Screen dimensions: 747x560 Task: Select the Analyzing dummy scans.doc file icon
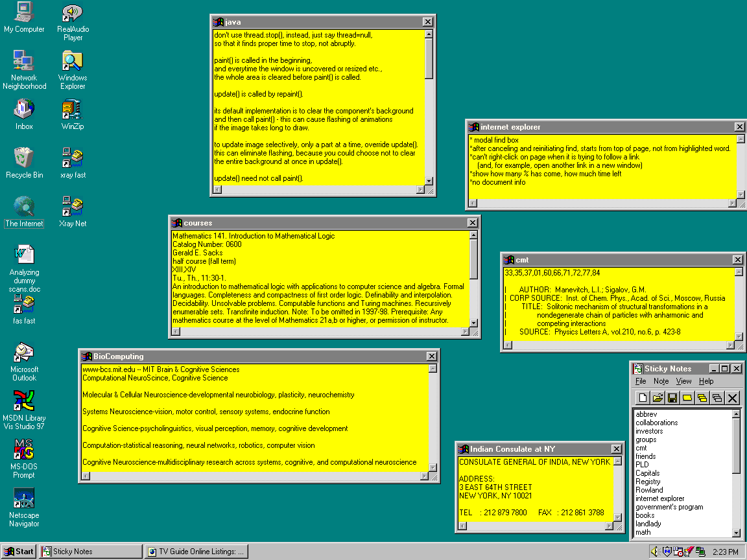click(24, 268)
